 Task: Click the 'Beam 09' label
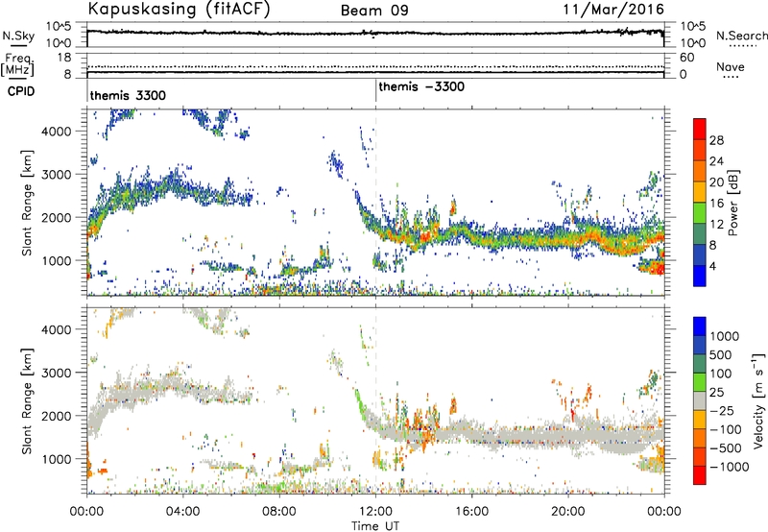click(374, 11)
